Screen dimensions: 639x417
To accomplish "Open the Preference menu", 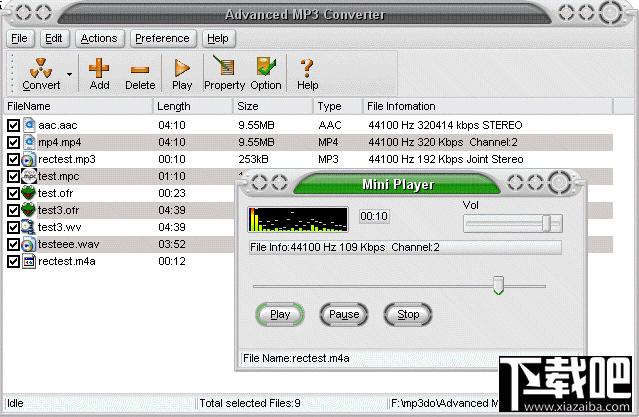I will (163, 38).
